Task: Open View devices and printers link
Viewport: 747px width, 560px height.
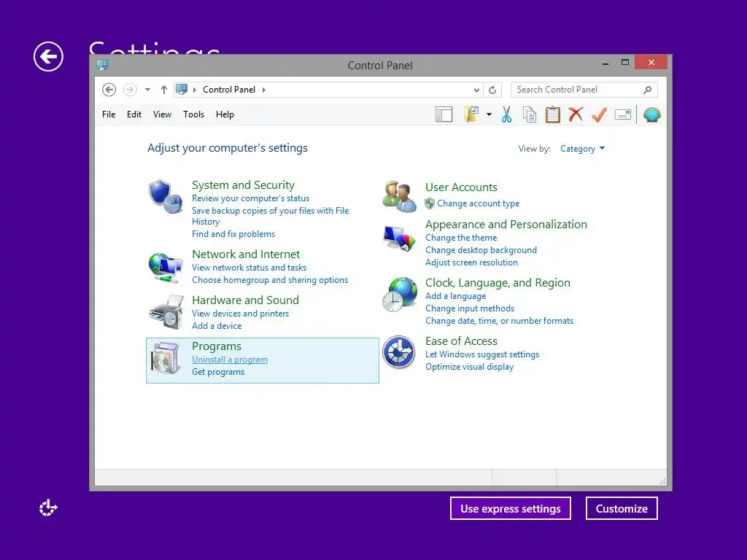Action: coord(241,314)
